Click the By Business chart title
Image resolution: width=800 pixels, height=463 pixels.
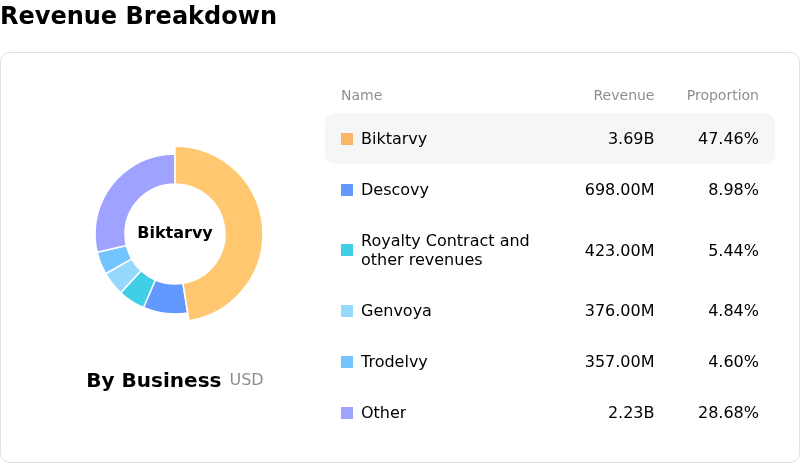point(153,380)
